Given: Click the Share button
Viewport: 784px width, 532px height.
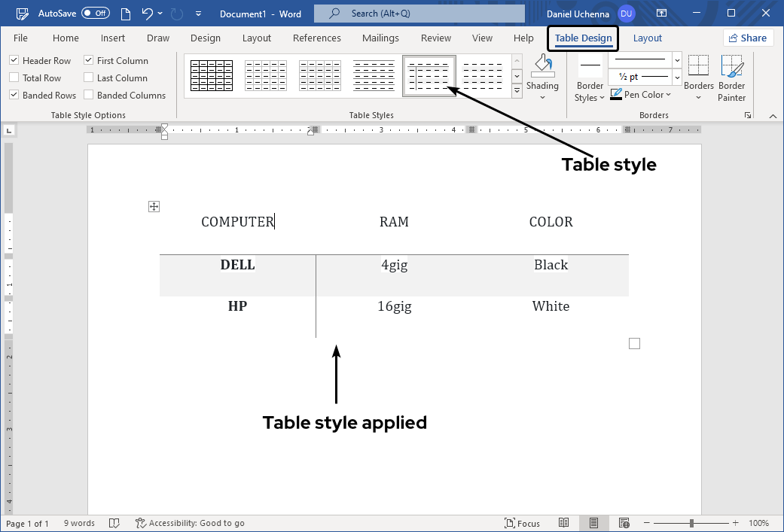Looking at the screenshot, I should (748, 38).
